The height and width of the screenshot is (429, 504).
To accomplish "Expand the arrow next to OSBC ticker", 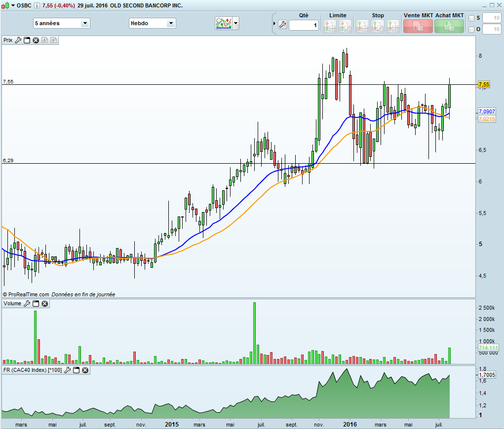I will point(13,5).
